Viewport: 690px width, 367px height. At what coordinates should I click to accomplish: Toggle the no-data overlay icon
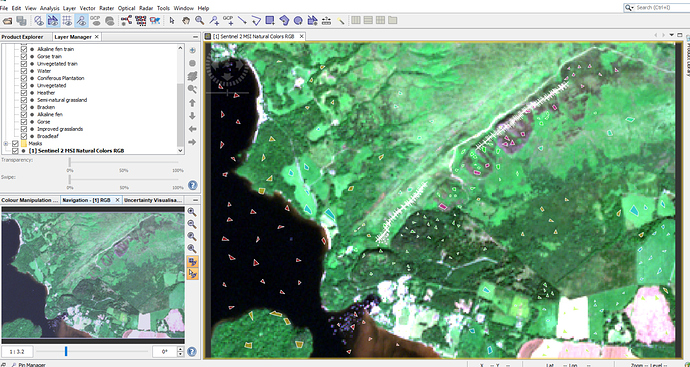pyautogui.click(x=39, y=20)
